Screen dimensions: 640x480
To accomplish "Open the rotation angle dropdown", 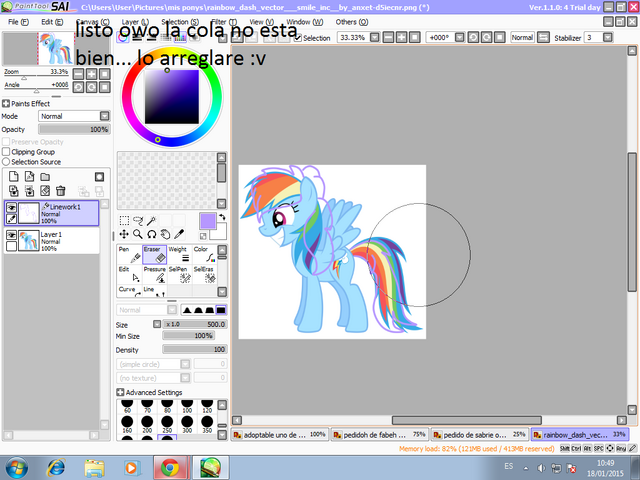I will point(459,38).
